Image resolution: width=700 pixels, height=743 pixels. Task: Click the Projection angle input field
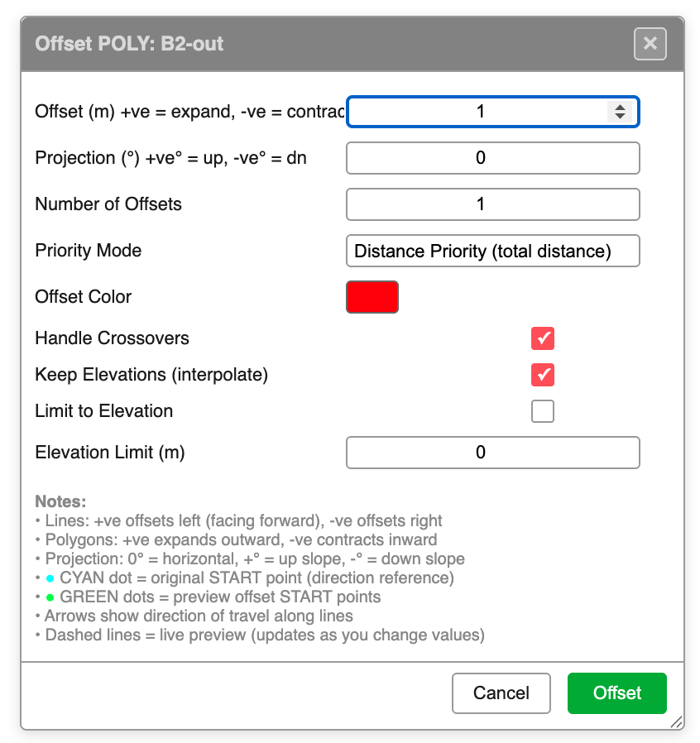pyautogui.click(x=492, y=158)
